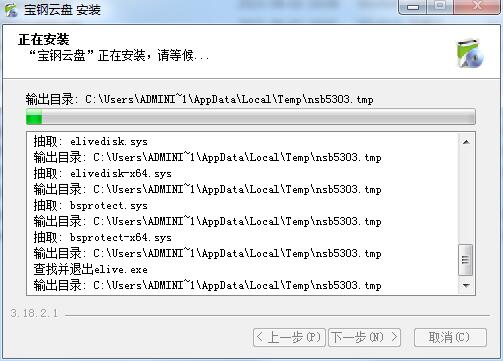Click the log scrollbar thumb

point(466,260)
